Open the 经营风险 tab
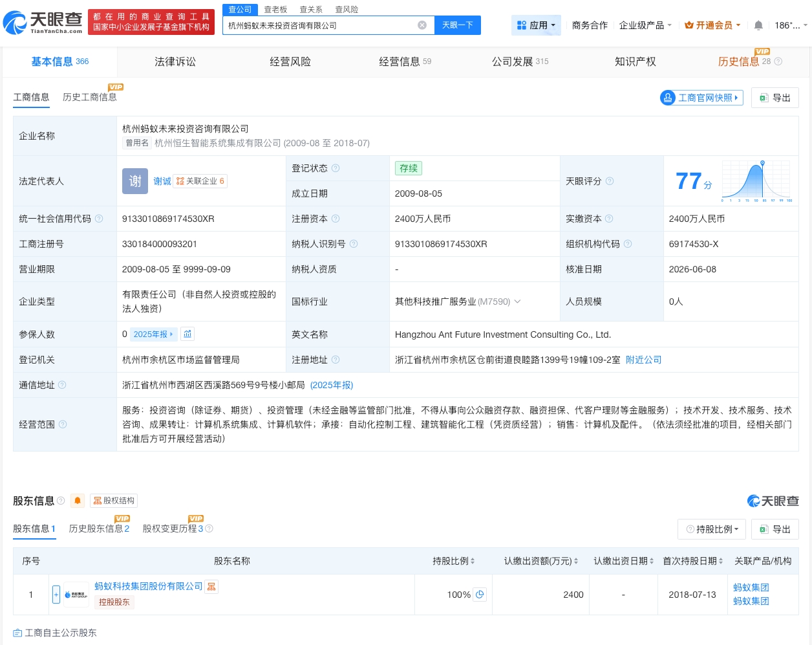The width and height of the screenshot is (812, 645). point(290,61)
